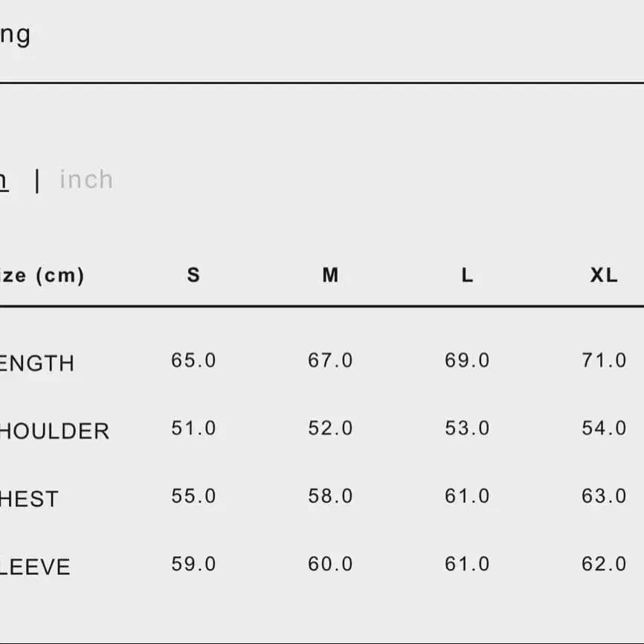This screenshot has height=644, width=644.
Task: Select the CHEST row label
Action: tap(29, 499)
